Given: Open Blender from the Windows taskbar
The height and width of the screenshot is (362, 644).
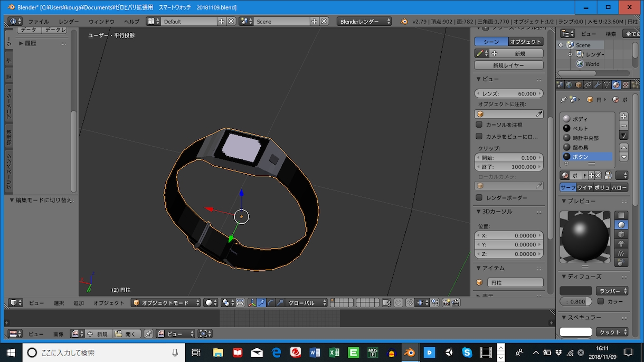Looking at the screenshot, I should coord(409,352).
